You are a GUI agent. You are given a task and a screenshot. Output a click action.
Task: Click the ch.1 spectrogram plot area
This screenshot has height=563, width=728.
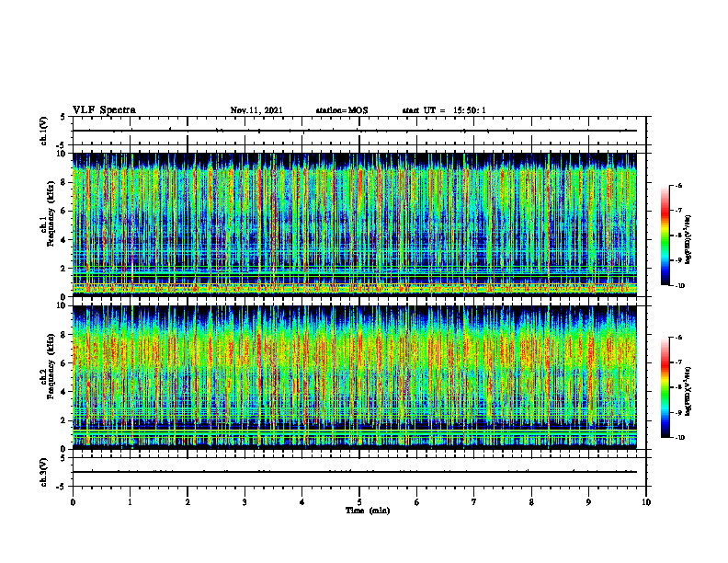pos(355,224)
